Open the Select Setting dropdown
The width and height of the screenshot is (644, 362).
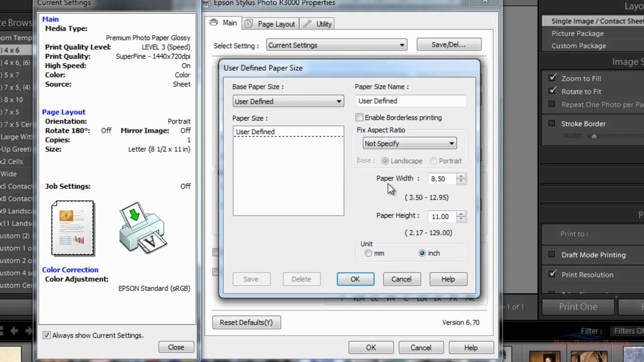point(337,45)
